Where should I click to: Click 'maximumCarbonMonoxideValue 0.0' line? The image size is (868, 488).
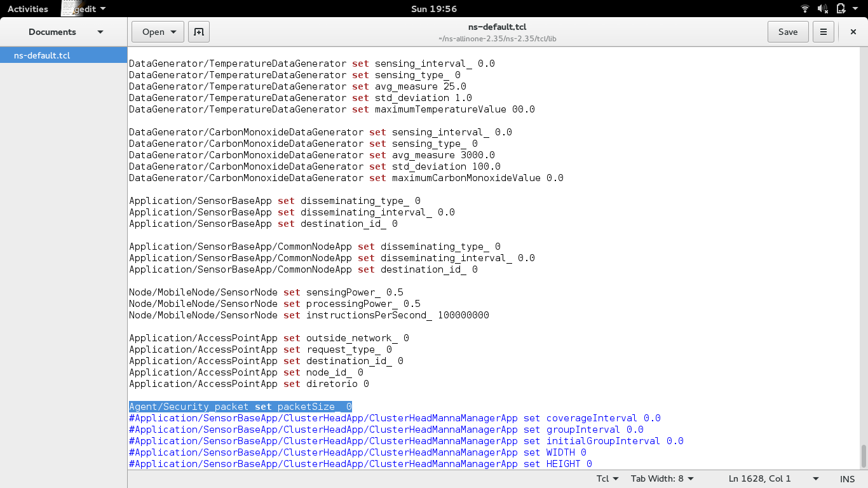pyautogui.click(x=346, y=178)
